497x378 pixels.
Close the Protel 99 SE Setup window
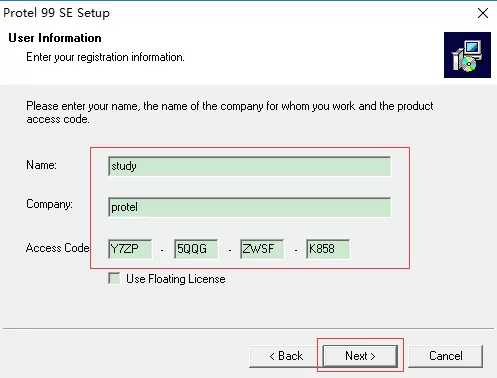coord(483,13)
